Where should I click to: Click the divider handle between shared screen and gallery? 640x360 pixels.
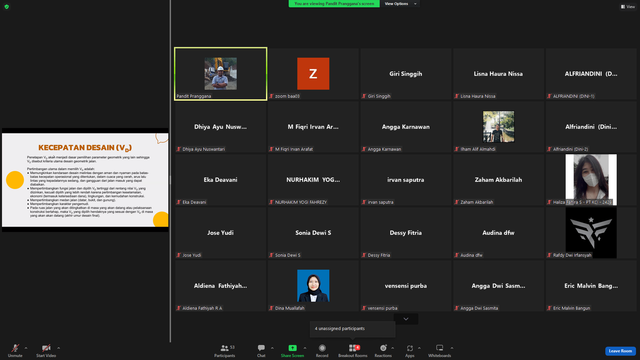pos(170,180)
